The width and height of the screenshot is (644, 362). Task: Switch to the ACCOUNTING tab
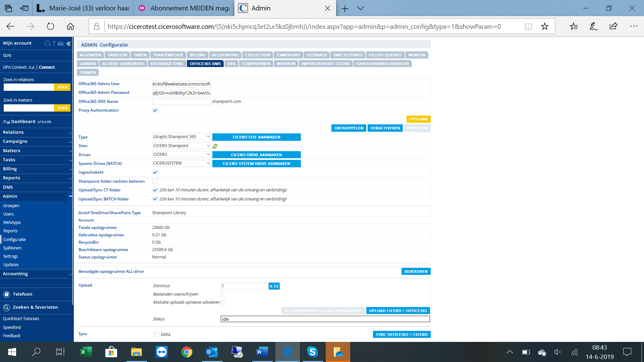coord(225,55)
